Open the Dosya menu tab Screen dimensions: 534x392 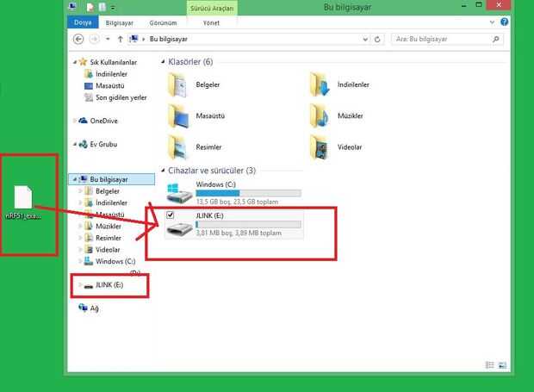[83, 22]
